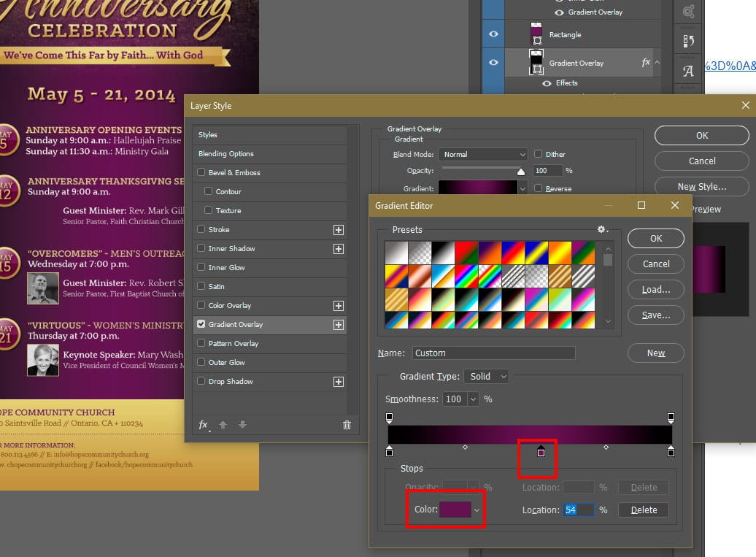Enable the Bevel & Emboss checkbox
Viewport: 756px width, 557px height.
click(x=201, y=173)
